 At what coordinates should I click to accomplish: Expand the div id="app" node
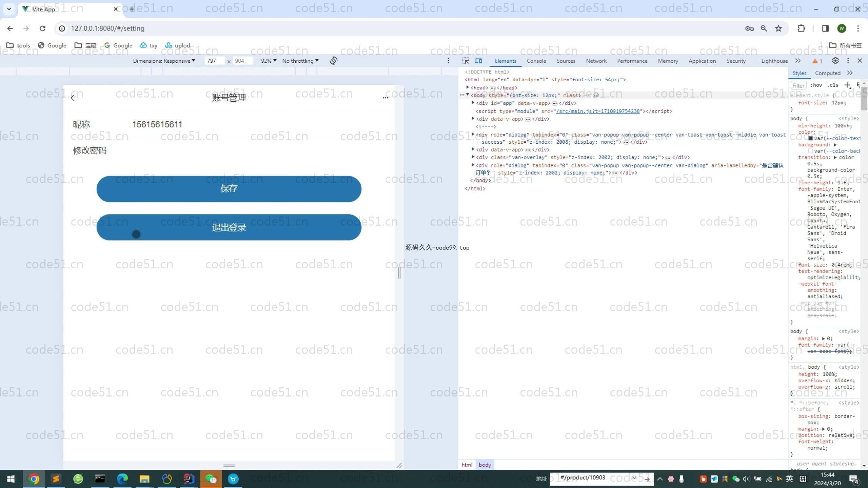tap(473, 103)
